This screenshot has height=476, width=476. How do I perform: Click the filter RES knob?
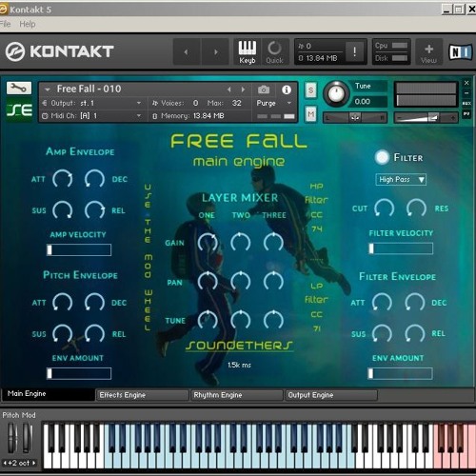pos(416,208)
